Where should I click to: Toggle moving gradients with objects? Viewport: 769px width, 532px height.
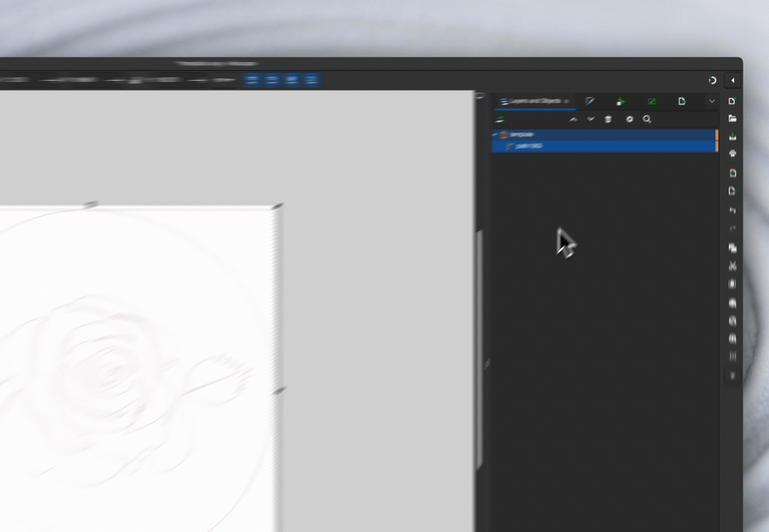[291, 80]
